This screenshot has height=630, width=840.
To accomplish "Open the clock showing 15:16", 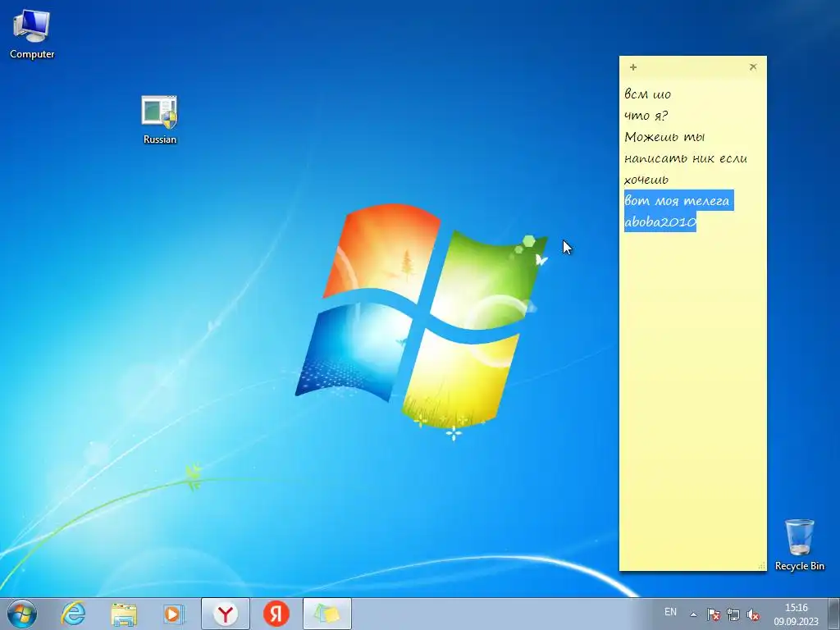I will click(796, 614).
